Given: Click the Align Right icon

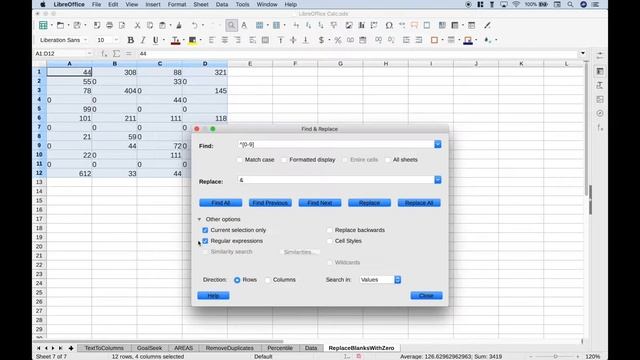Looking at the screenshot, I should (237, 40).
